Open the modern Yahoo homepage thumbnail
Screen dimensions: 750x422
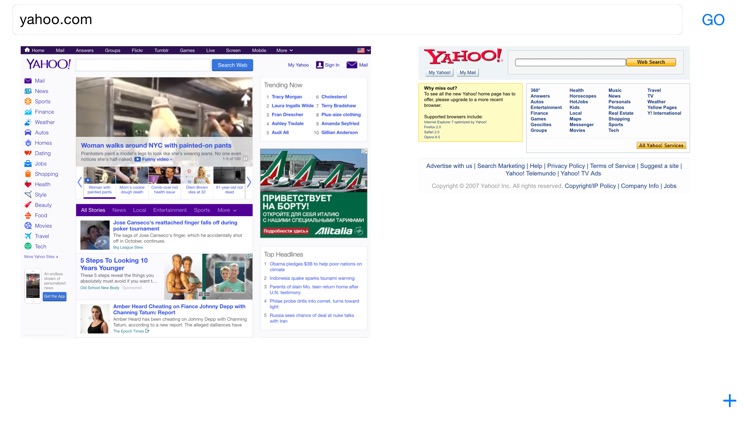pos(196,192)
